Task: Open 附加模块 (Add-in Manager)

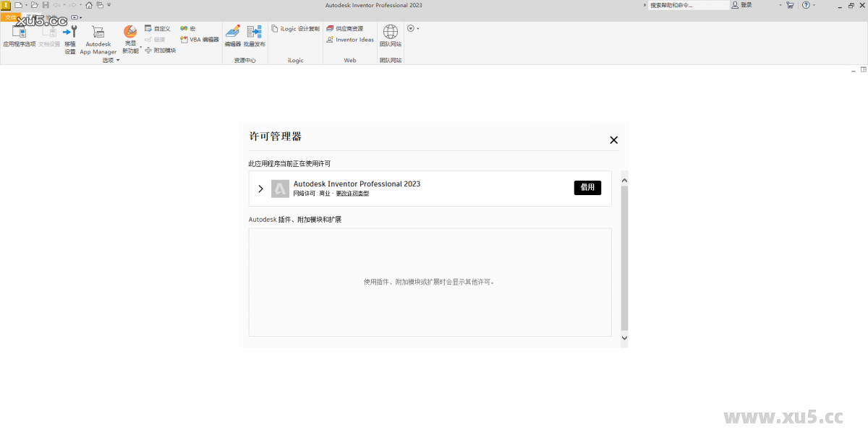Action: pos(160,50)
